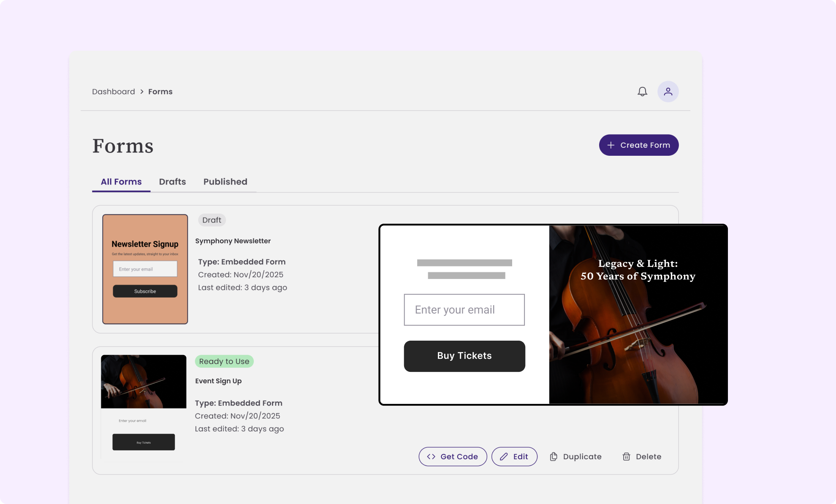836x504 pixels.
Task: Click the large Enter your email field
Action: [x=464, y=310]
